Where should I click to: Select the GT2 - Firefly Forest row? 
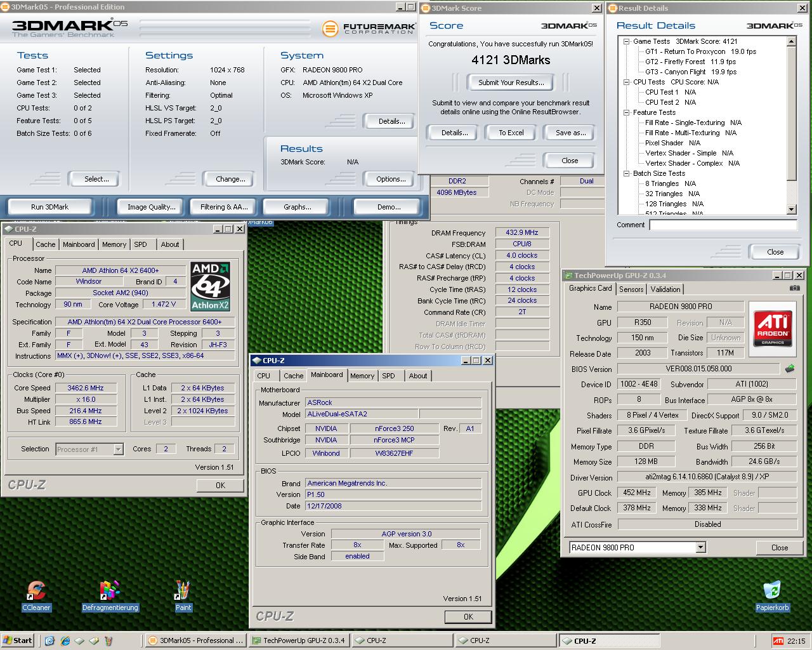pyautogui.click(x=690, y=62)
